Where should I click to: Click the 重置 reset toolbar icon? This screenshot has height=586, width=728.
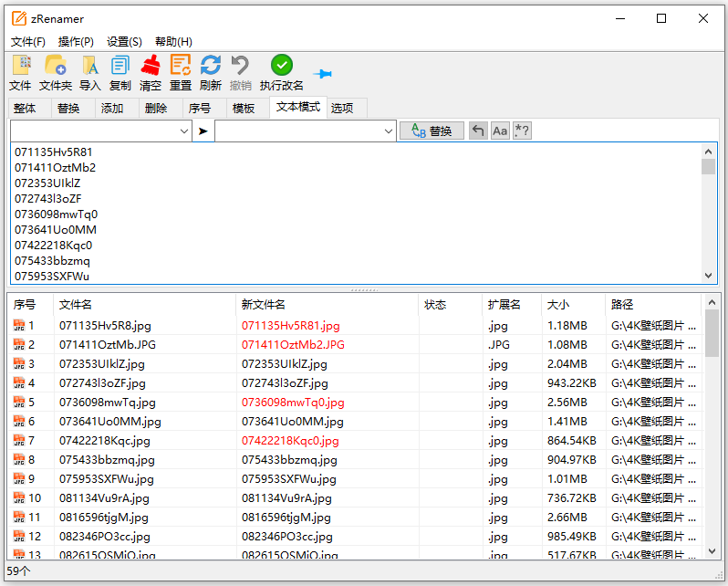(x=181, y=66)
